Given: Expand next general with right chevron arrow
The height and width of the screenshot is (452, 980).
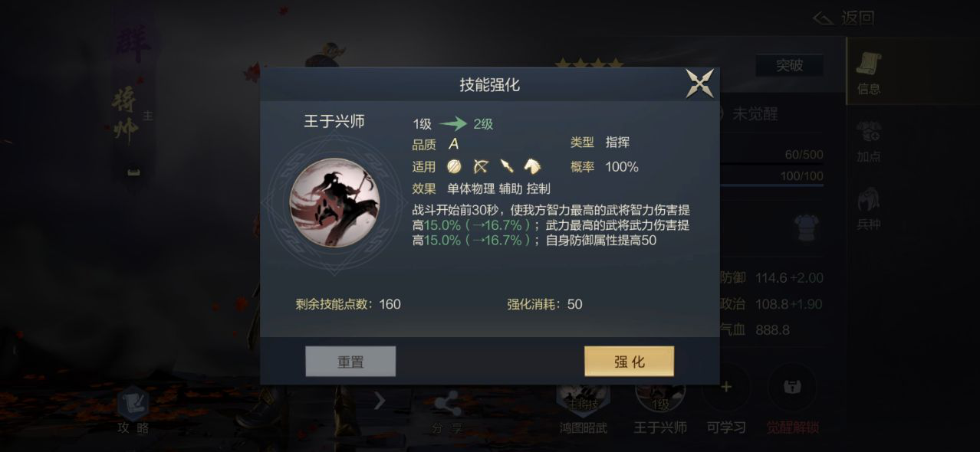Looking at the screenshot, I should (380, 400).
